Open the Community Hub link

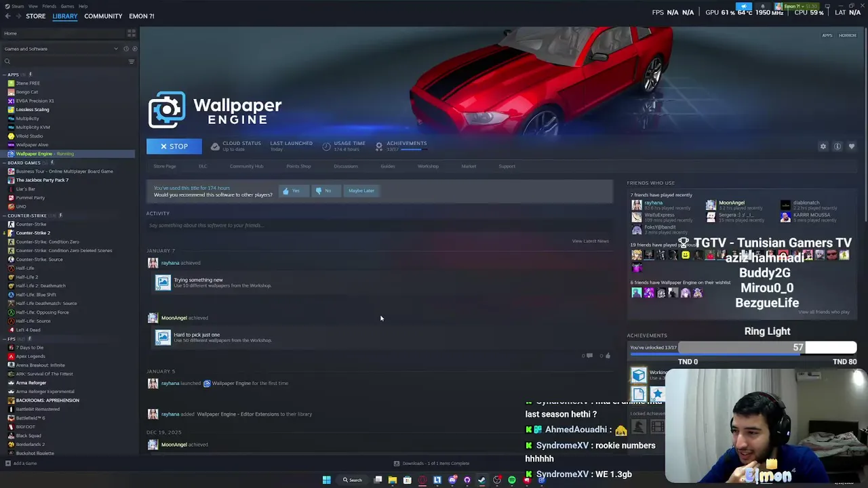tap(246, 166)
